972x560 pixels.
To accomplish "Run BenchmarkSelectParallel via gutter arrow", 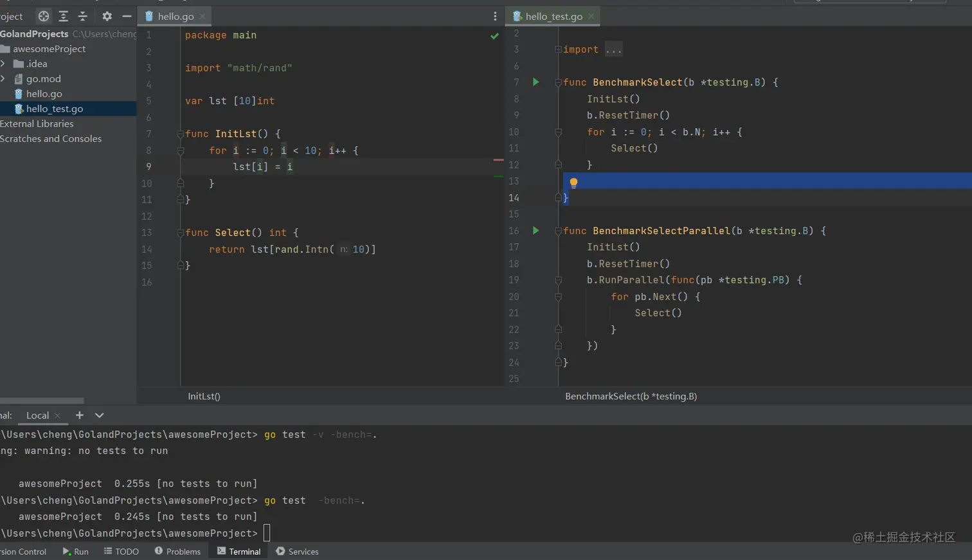I will click(535, 230).
